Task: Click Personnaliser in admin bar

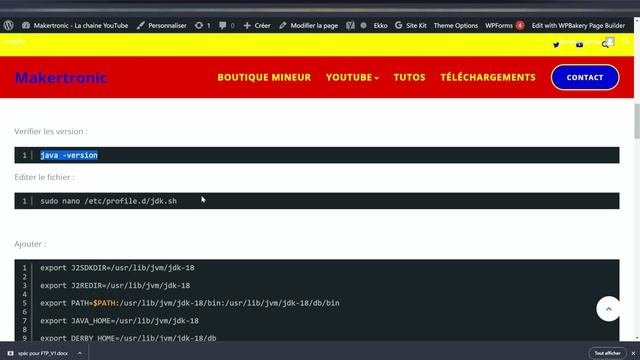Action: tap(161, 25)
